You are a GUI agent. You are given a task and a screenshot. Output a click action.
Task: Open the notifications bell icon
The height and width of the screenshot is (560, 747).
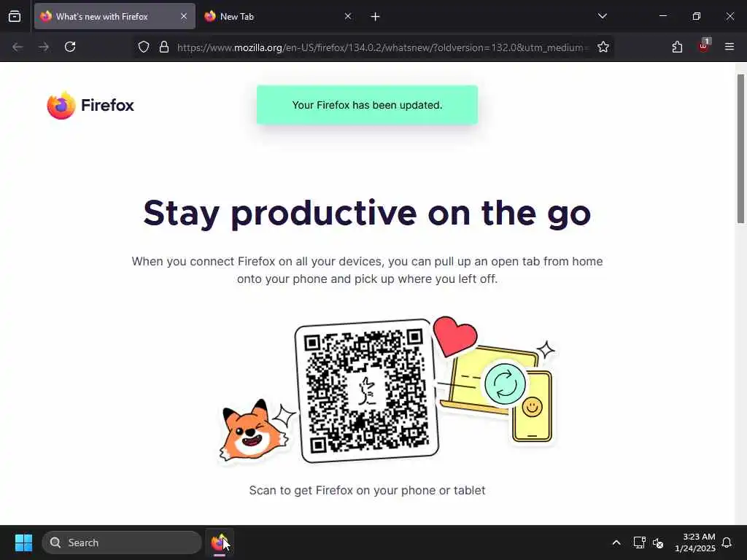[x=727, y=542]
